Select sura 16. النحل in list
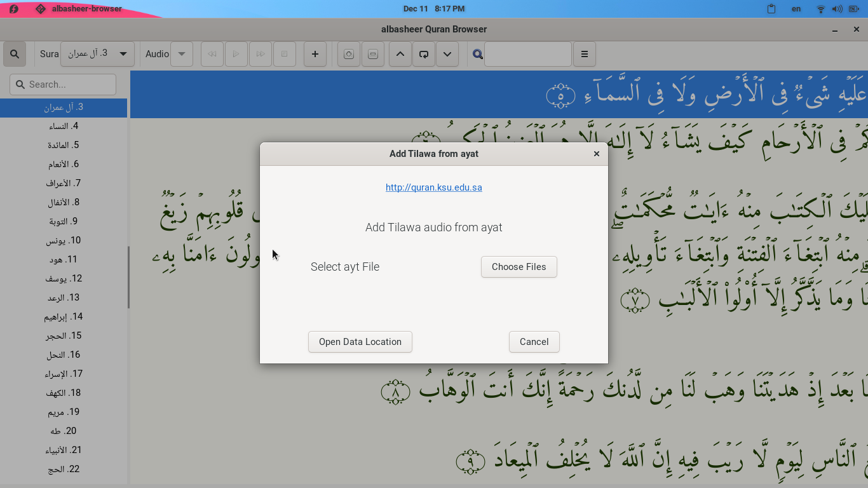This screenshot has height=488, width=868. point(64,355)
